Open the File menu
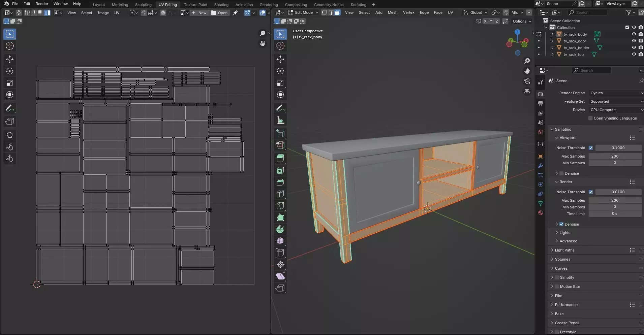Viewport: 644px width, 335px height. coord(15,4)
